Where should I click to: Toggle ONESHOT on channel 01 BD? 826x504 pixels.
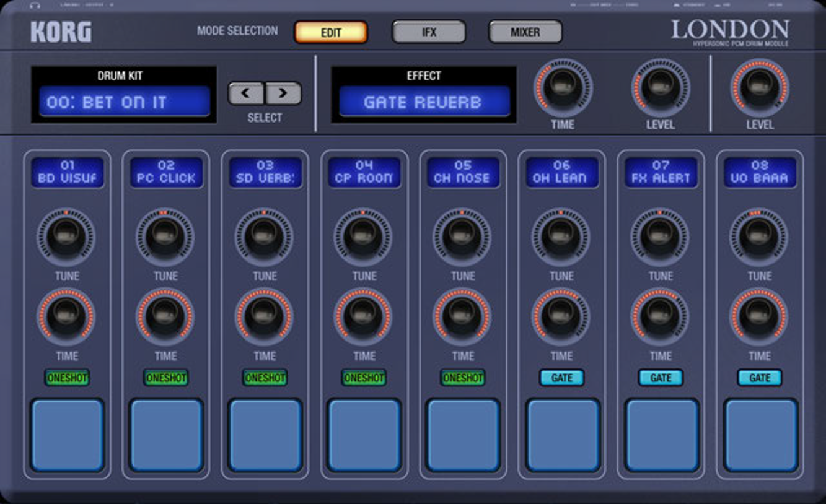(x=67, y=378)
